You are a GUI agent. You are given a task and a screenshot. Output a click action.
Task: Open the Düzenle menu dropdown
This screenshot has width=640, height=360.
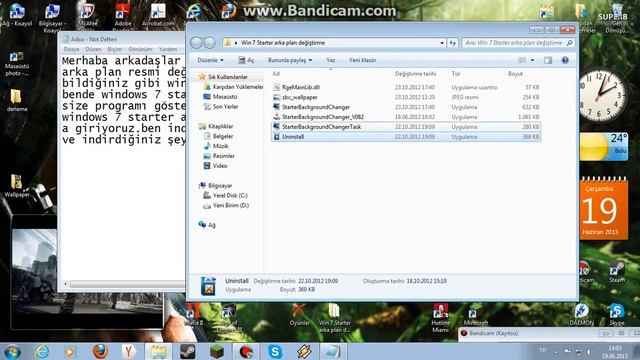[210, 60]
